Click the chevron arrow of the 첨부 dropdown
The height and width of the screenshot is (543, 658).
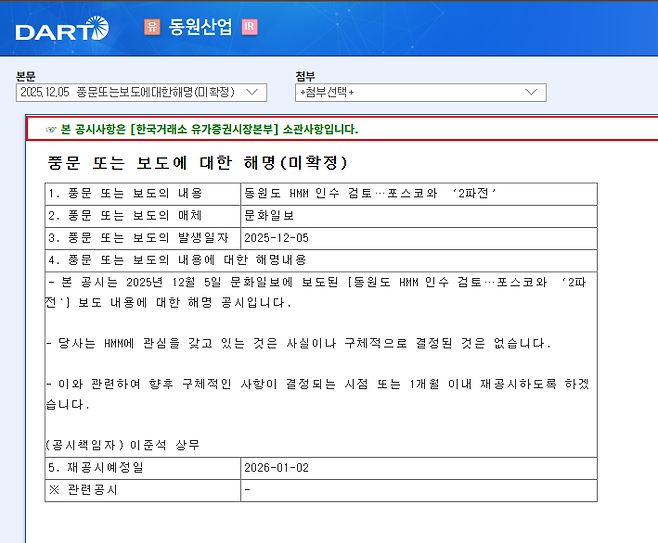pos(532,93)
